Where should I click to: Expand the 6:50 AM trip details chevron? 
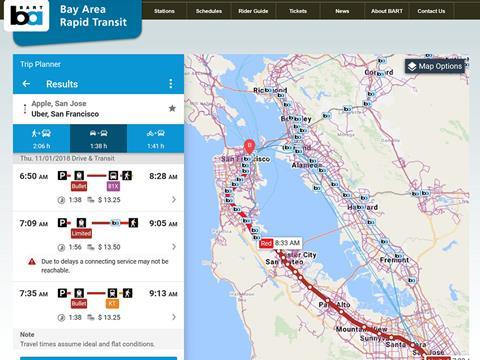[x=174, y=200]
